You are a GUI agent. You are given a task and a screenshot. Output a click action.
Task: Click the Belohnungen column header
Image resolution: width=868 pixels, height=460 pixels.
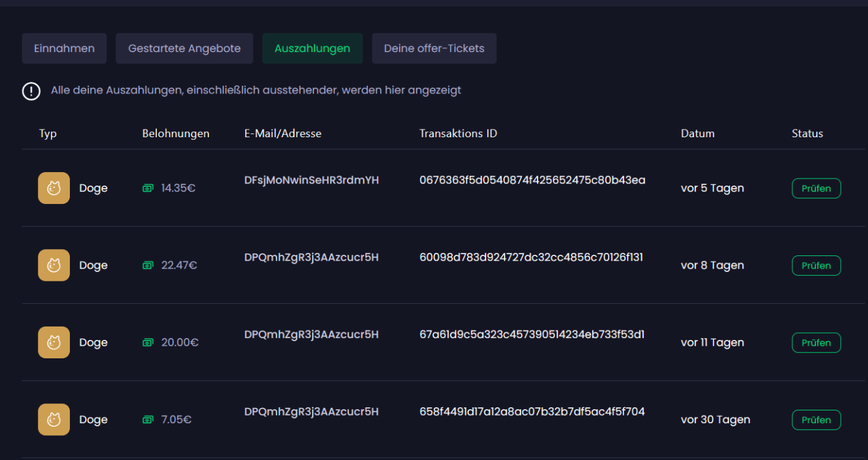176,133
